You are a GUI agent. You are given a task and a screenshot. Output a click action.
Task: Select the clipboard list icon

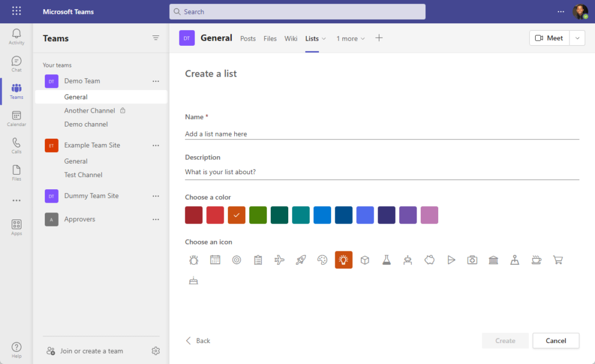click(258, 260)
